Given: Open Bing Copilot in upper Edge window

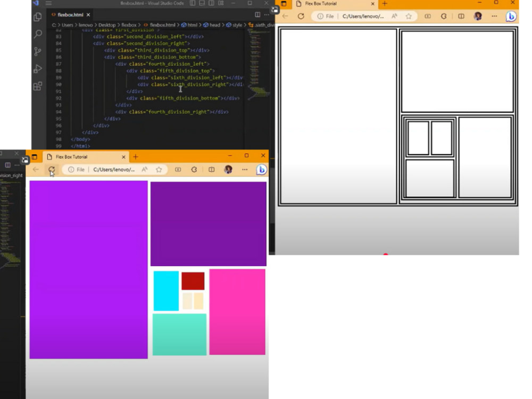Looking at the screenshot, I should tap(511, 16).
